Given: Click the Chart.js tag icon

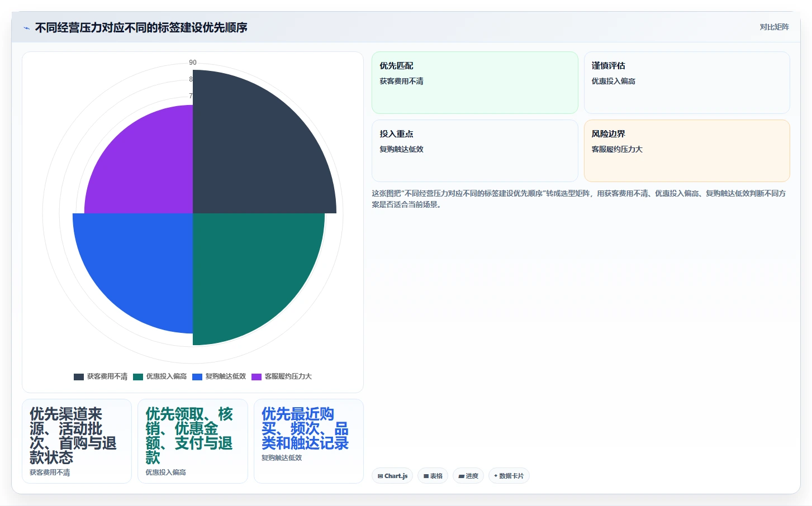Looking at the screenshot, I should click(380, 476).
